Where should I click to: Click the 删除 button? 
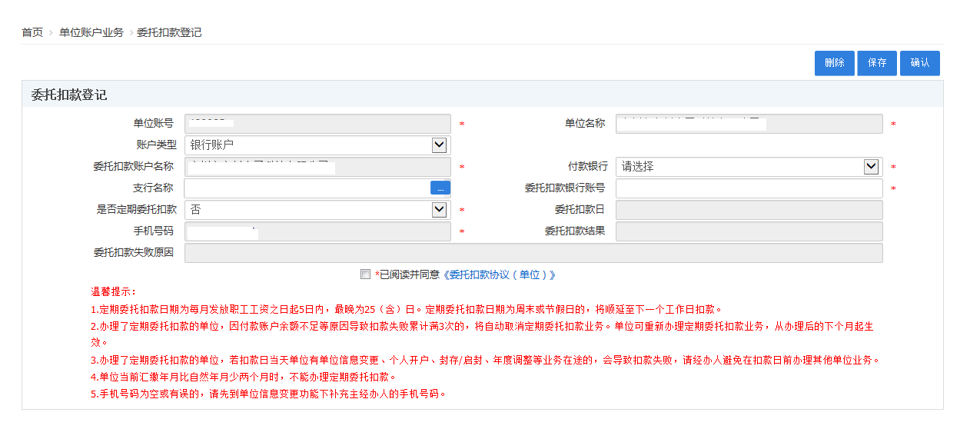pos(835,63)
